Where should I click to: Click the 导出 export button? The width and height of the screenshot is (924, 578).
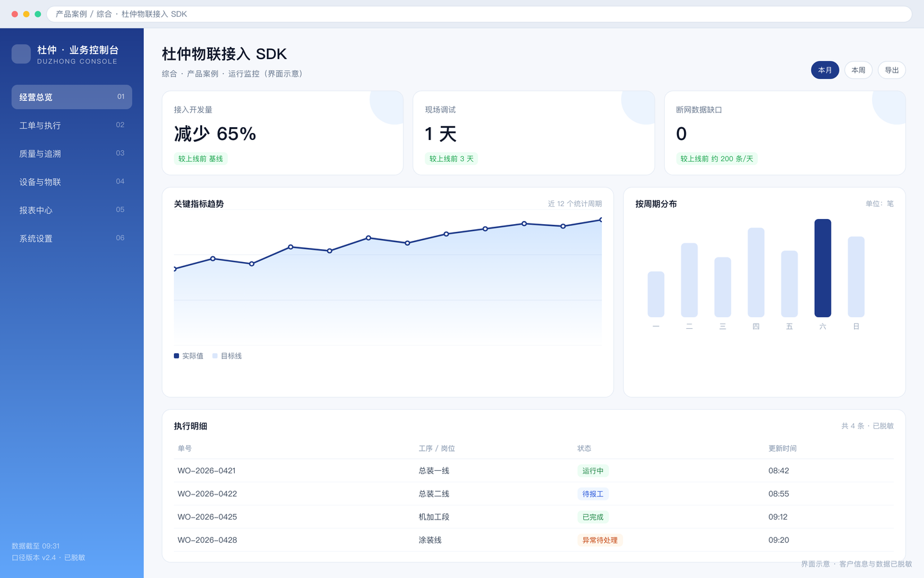point(892,70)
